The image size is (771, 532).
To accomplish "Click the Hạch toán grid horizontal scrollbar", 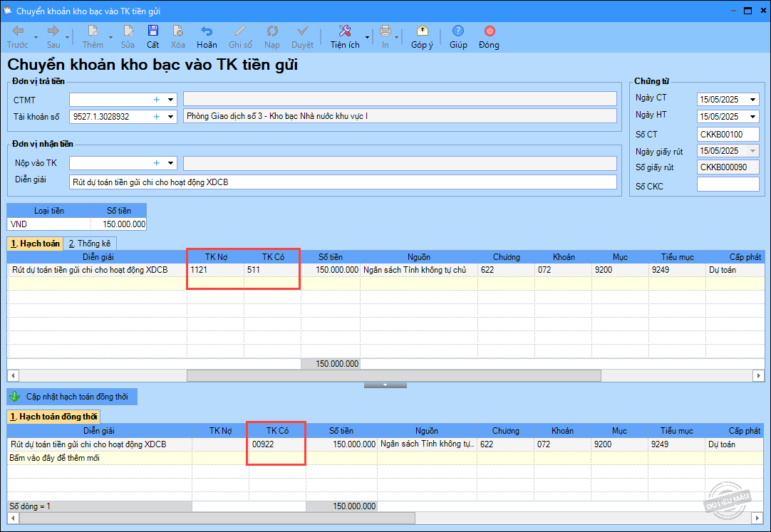I will click(393, 375).
